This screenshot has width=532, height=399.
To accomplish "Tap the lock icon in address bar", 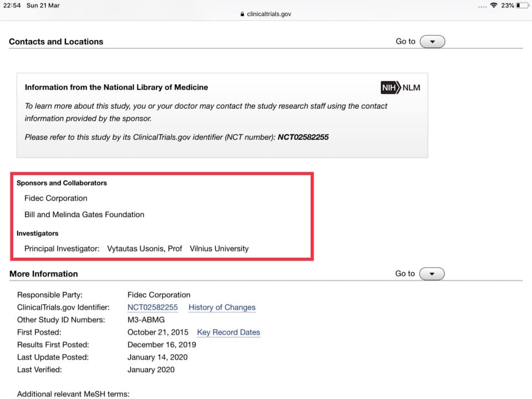I will [x=242, y=14].
